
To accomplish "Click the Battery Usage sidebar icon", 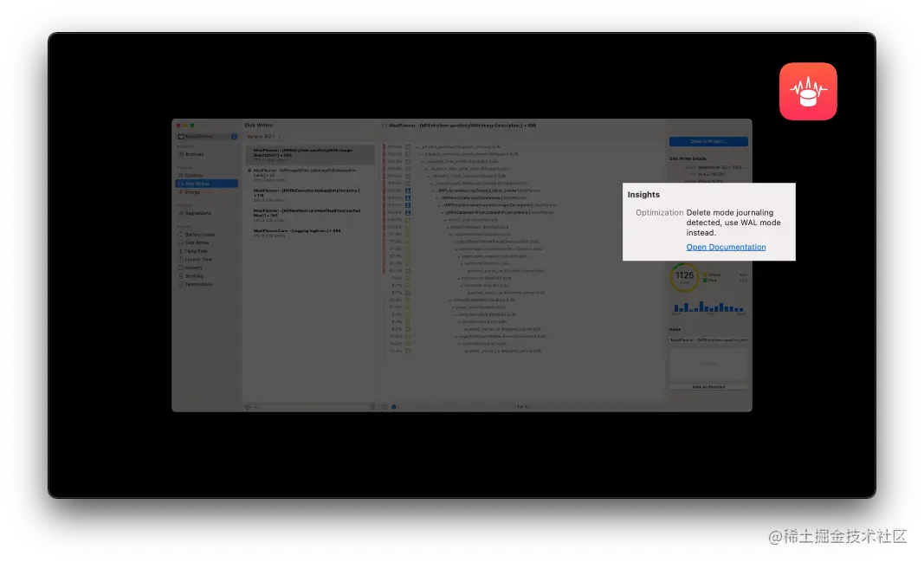I will (x=181, y=235).
